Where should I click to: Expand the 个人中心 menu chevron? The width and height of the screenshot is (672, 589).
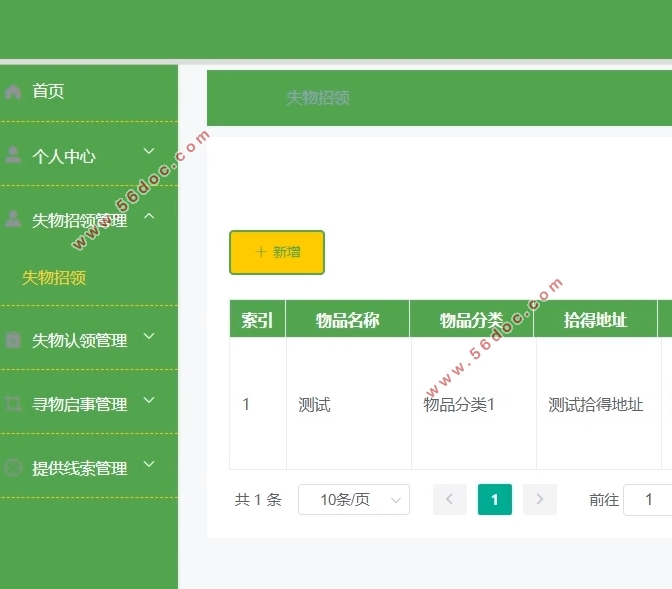click(149, 152)
